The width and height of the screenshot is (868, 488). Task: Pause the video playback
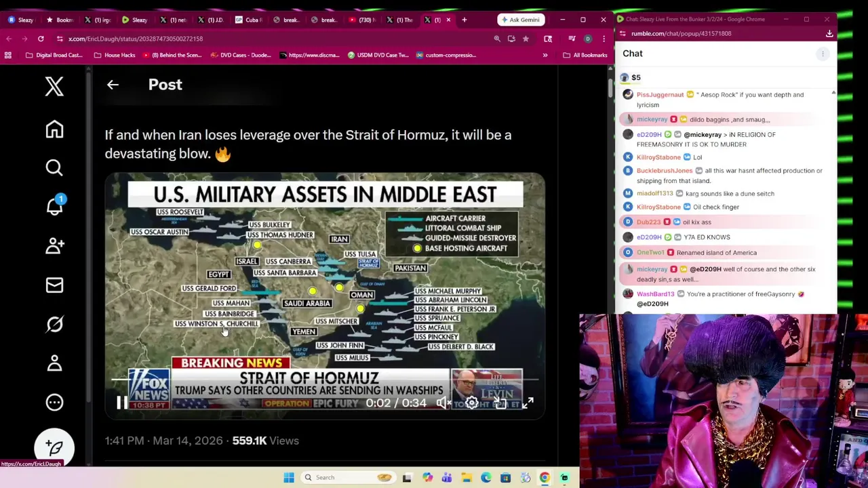(x=121, y=403)
